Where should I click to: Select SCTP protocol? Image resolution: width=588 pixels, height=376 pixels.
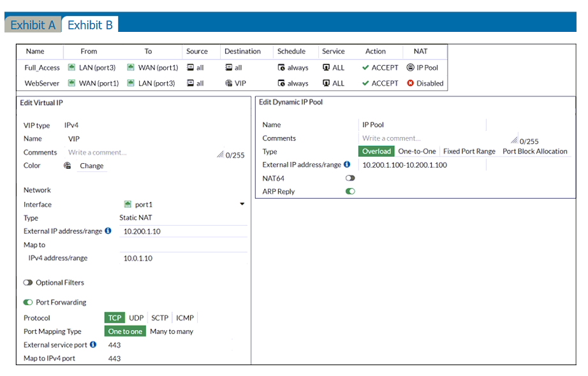(x=159, y=318)
